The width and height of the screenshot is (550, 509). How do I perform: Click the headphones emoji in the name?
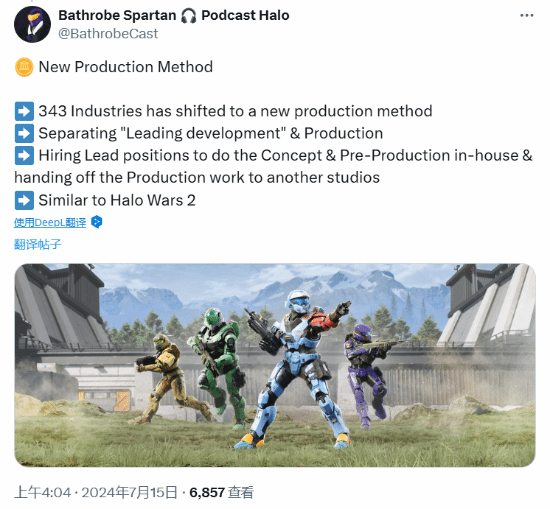pyautogui.click(x=189, y=16)
